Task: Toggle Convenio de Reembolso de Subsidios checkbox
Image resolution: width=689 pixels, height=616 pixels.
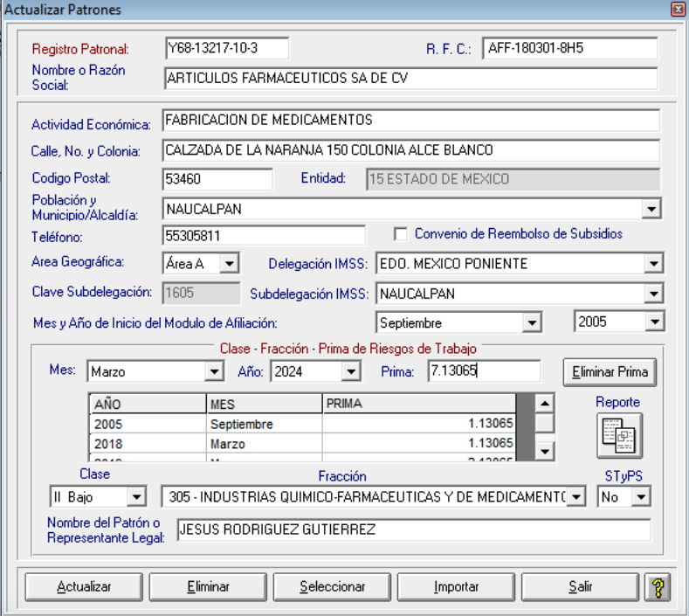Action: click(x=401, y=234)
